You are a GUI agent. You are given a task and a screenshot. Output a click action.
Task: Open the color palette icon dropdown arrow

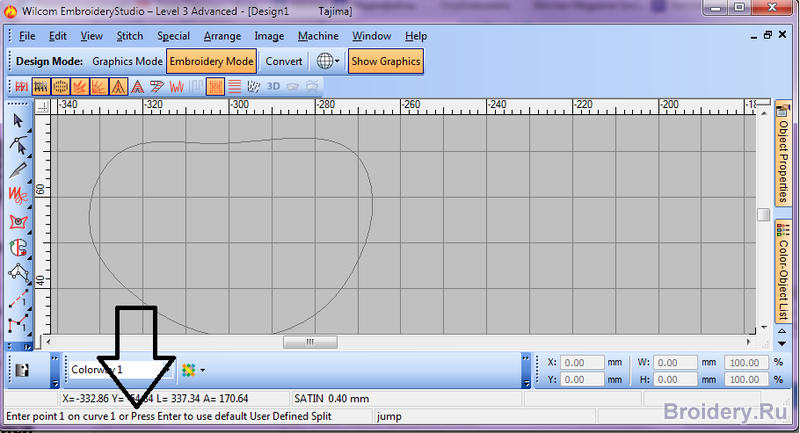tap(203, 369)
